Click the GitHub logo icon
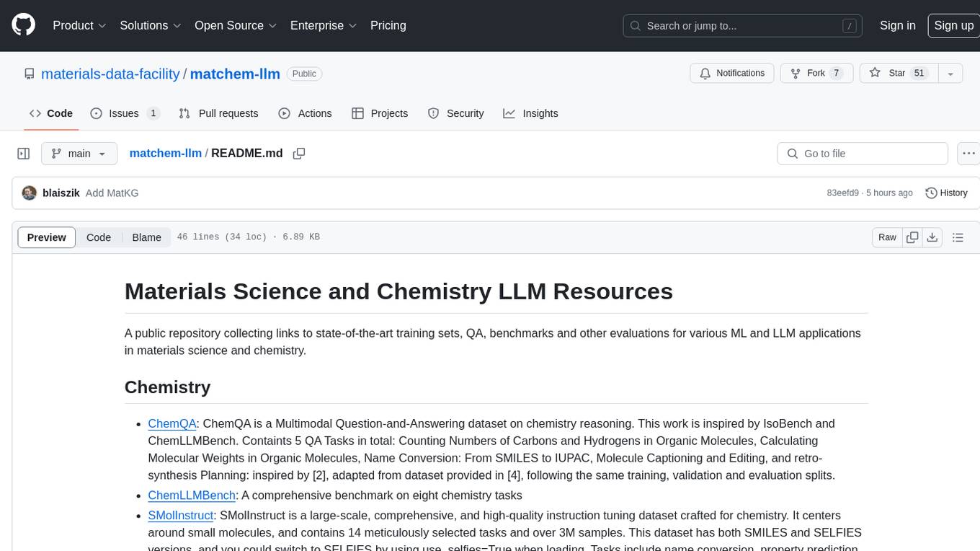 [x=24, y=25]
